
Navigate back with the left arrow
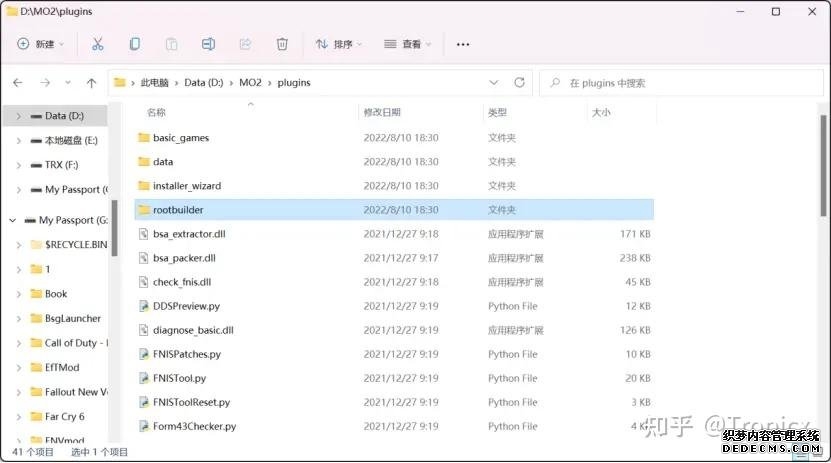click(x=18, y=83)
